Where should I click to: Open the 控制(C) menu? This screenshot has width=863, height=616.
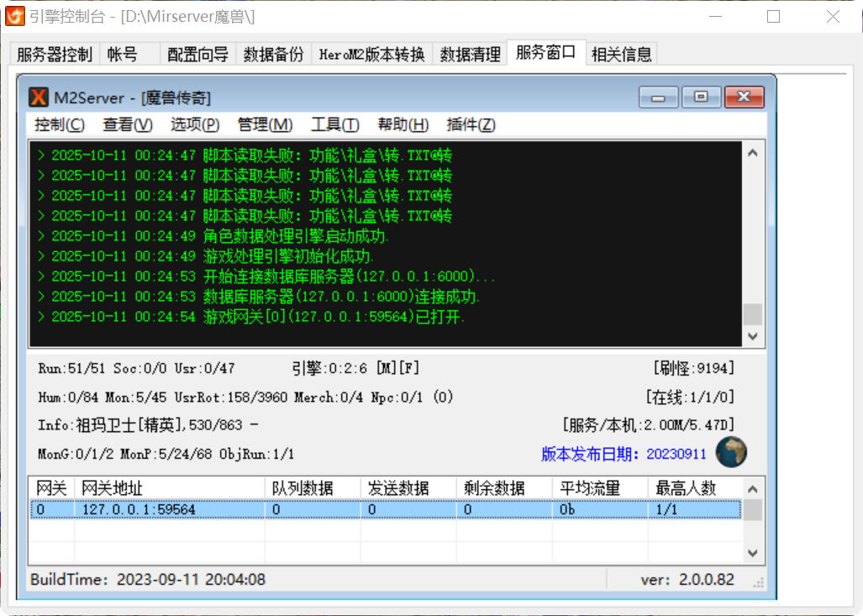coord(59,124)
